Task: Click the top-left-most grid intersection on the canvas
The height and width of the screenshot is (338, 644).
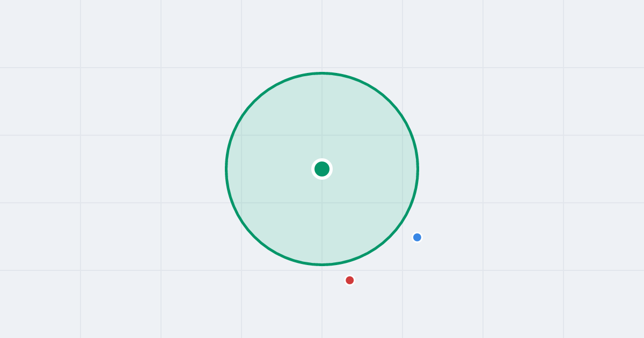Action: pos(80,68)
